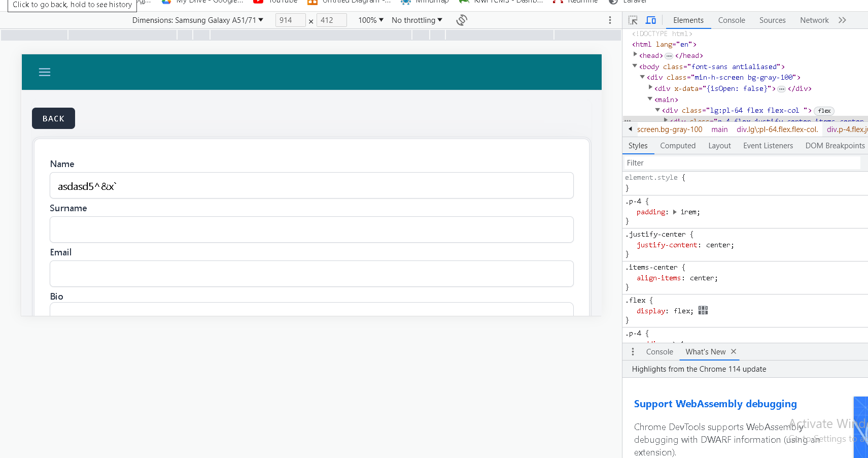Viewport: 868px width, 458px height.
Task: Toggle the device toolbar icon
Action: [650, 20]
